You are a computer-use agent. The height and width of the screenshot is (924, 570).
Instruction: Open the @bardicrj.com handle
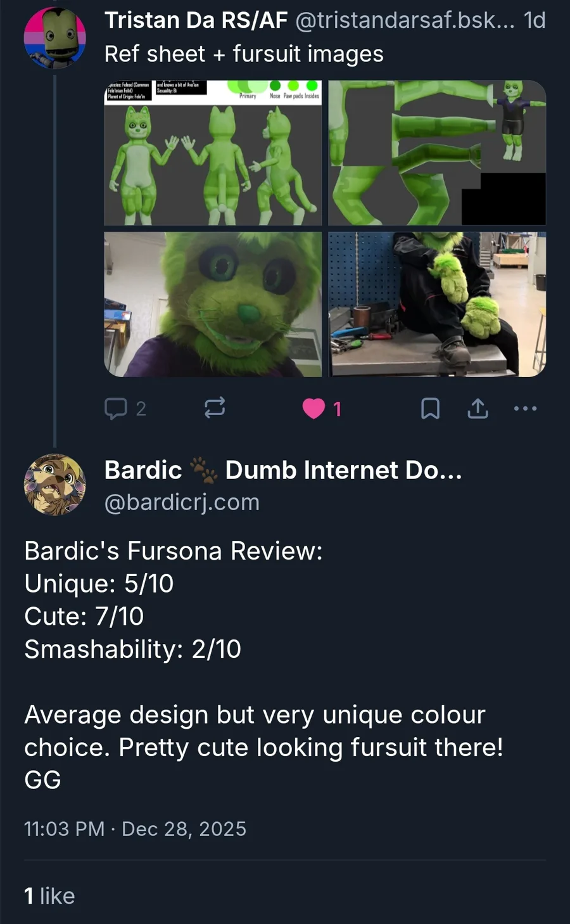[x=182, y=502]
